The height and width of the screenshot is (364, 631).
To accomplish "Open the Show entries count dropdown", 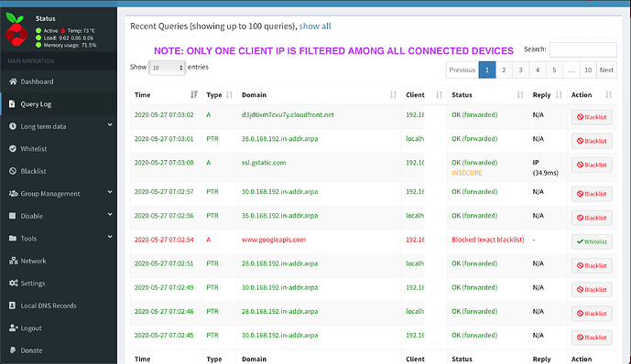I will [167, 68].
